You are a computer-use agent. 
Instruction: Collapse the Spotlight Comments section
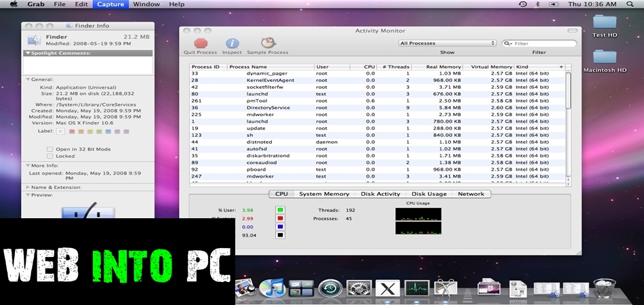coord(28,53)
